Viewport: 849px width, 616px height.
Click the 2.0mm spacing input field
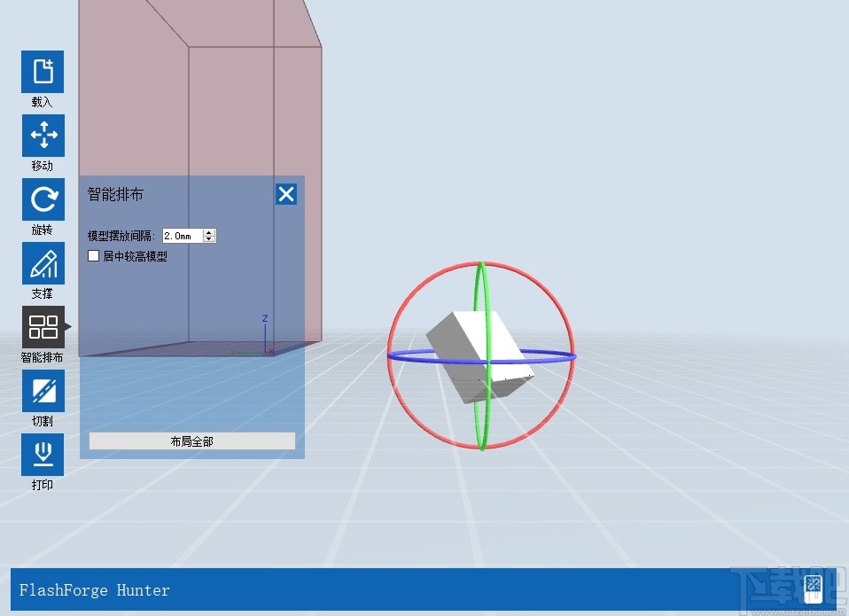(x=180, y=236)
